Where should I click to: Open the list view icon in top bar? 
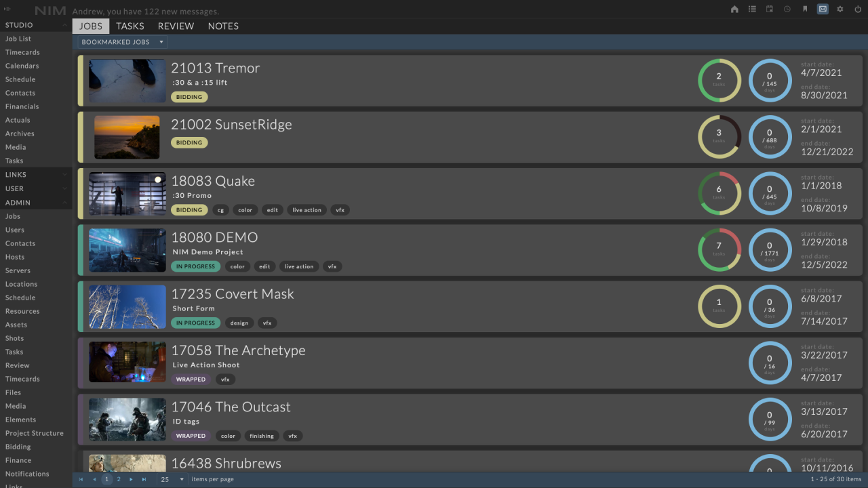tap(752, 9)
